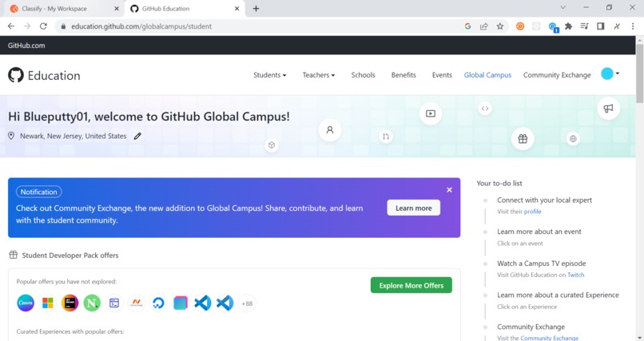Click the gift icon beside Student Developer Pack offers
The image size is (644, 341).
point(14,255)
